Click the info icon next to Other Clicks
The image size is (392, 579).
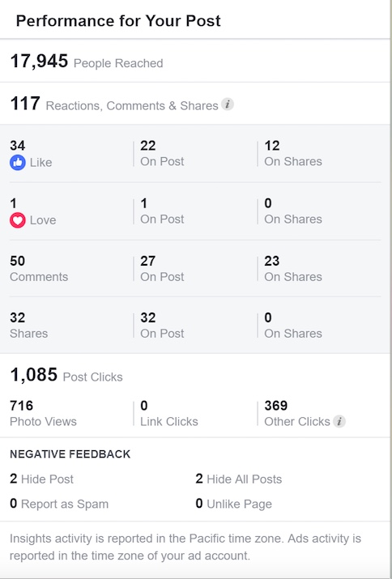click(x=339, y=421)
